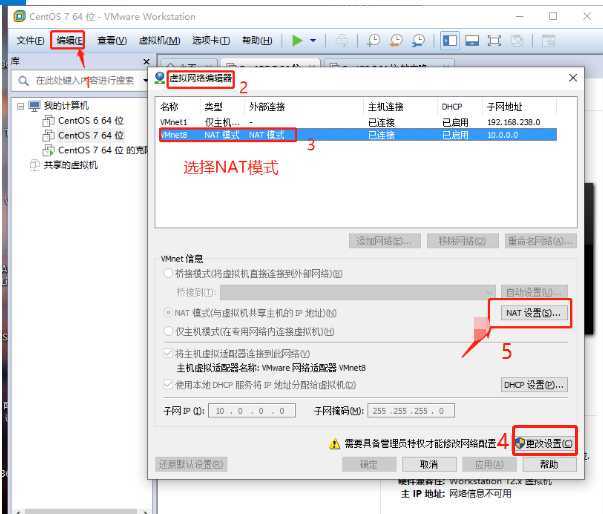Click the 共享的虚拟机 icon
603x514 pixels.
(x=35, y=165)
